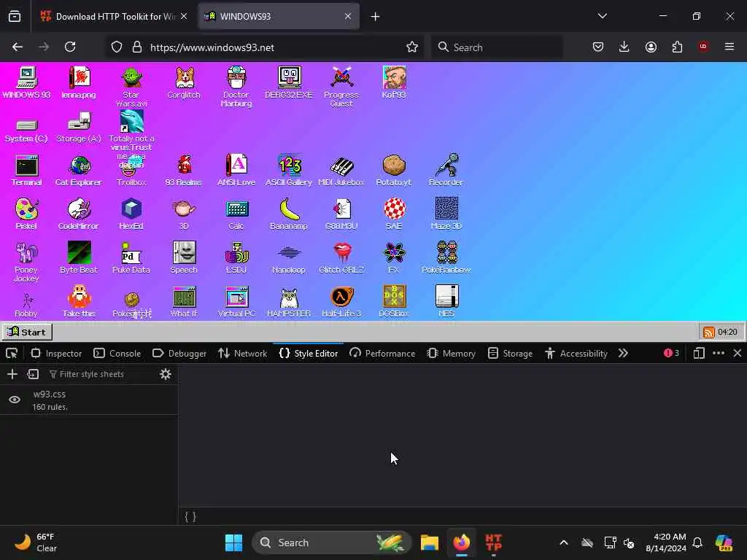Open the Terminal icon
This screenshot has width=747, height=560.
[x=27, y=170]
